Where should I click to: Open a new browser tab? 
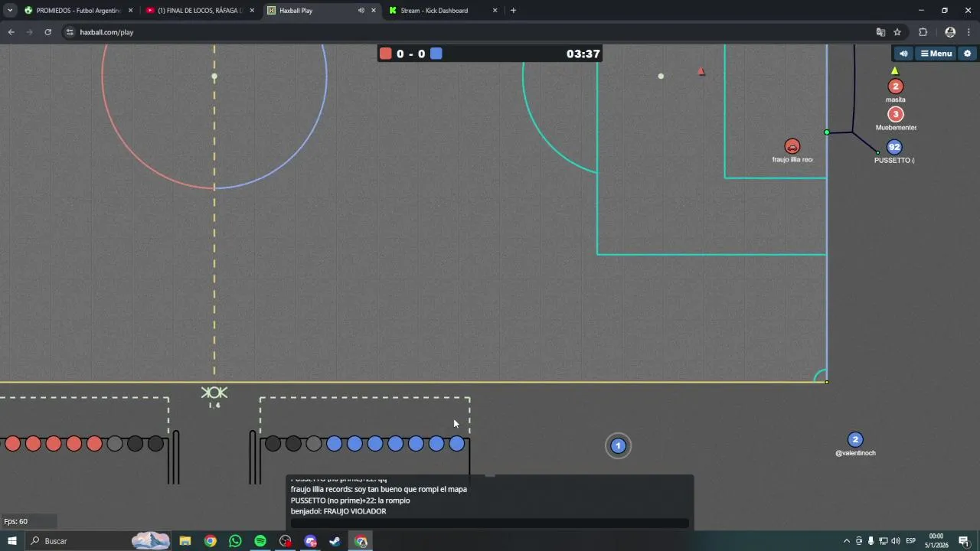(513, 11)
